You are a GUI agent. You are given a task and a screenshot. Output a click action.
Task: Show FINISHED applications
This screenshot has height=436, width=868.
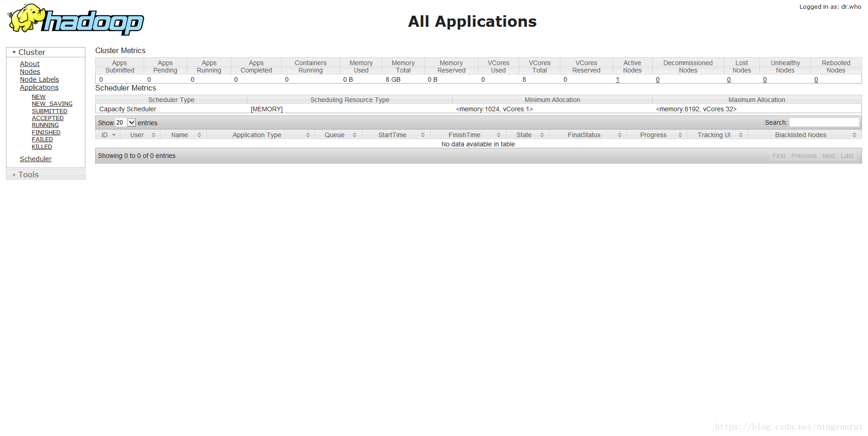point(46,133)
